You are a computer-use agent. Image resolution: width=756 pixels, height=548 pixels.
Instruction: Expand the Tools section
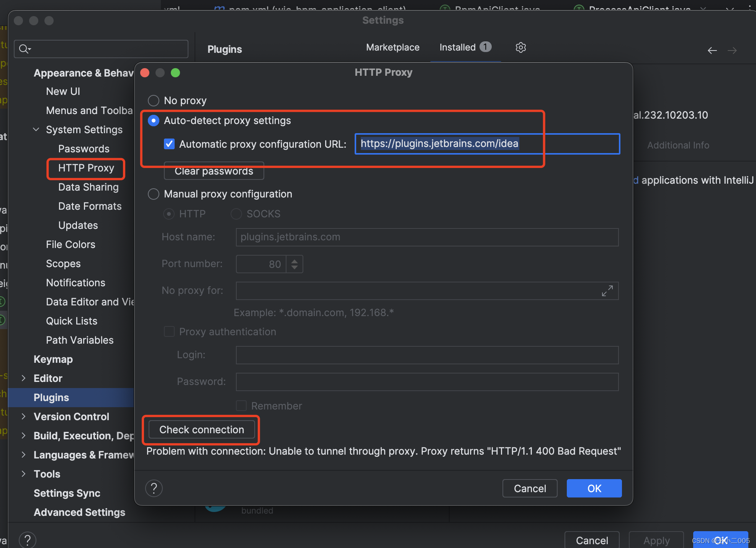point(23,474)
